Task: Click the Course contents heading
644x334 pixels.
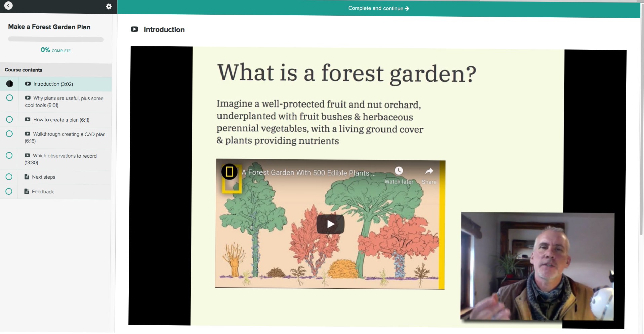Action: coord(24,70)
